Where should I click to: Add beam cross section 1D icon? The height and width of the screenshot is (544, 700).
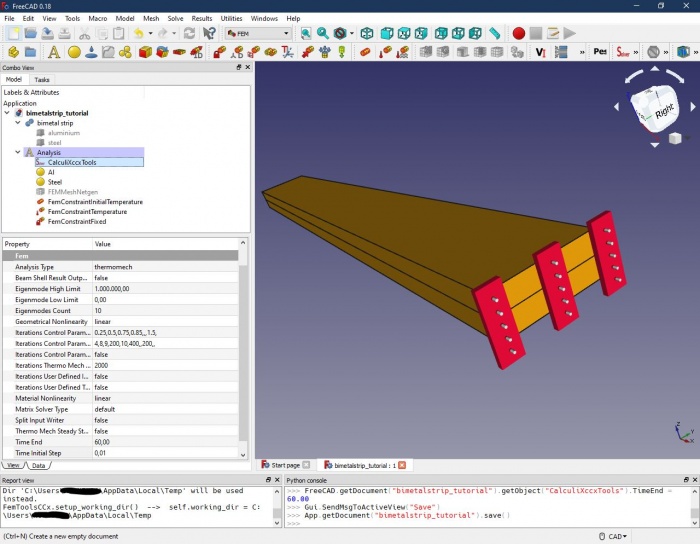(x=196, y=52)
